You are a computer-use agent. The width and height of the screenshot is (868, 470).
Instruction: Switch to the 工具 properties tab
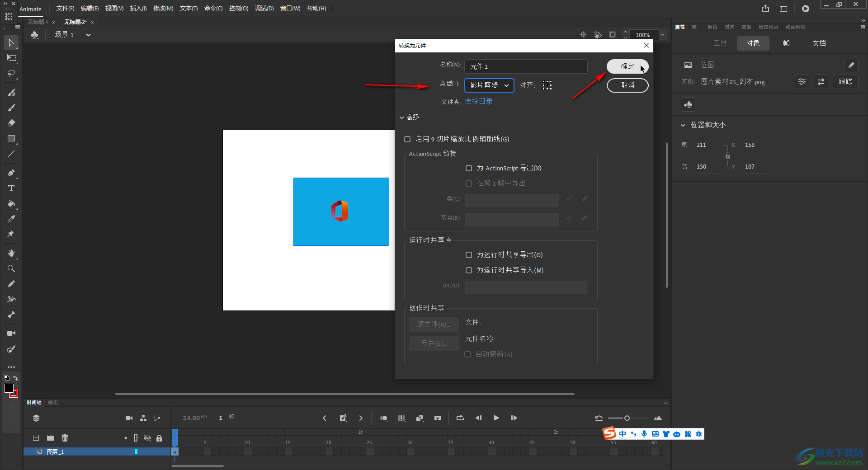(720, 43)
